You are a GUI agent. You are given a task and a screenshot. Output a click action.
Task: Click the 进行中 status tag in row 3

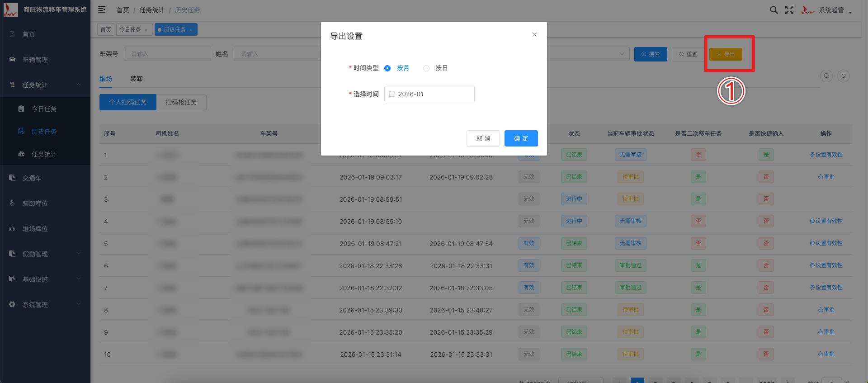pos(574,199)
